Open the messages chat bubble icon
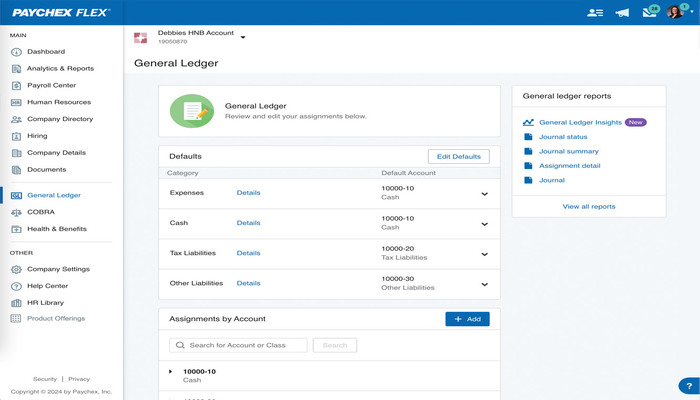Viewport: 700px width, 400px height. pyautogui.click(x=651, y=12)
